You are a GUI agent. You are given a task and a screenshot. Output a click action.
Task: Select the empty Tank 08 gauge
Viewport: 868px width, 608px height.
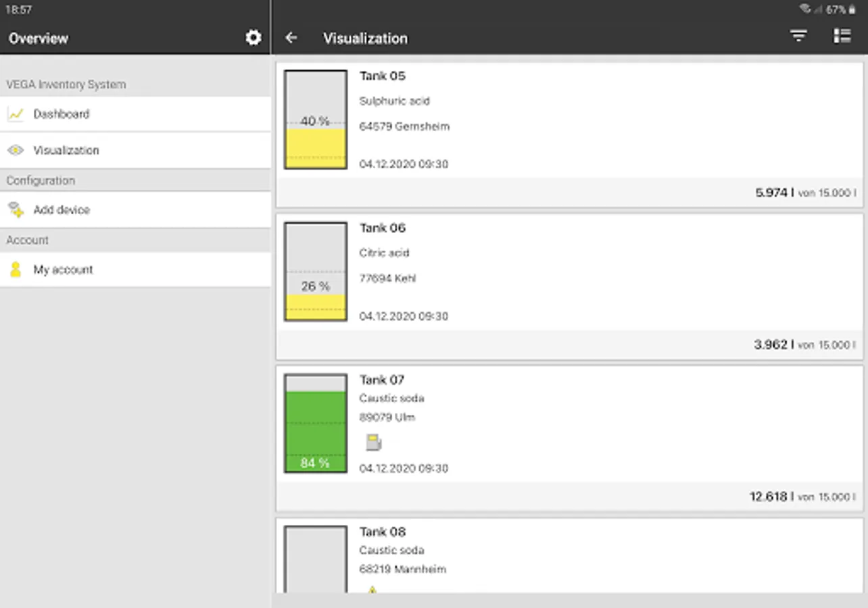coord(316,559)
